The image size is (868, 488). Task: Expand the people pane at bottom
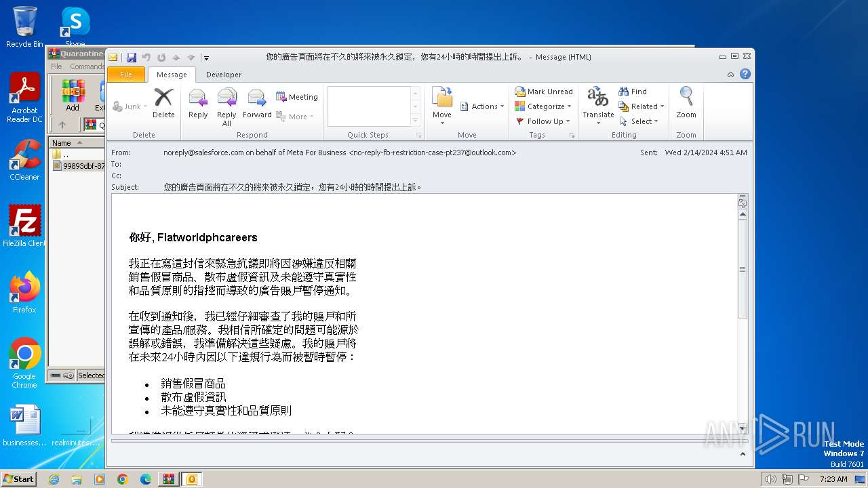click(x=743, y=454)
